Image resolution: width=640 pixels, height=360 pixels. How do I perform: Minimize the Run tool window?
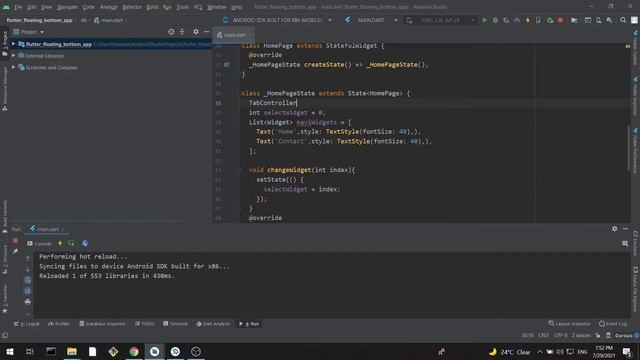click(625, 229)
